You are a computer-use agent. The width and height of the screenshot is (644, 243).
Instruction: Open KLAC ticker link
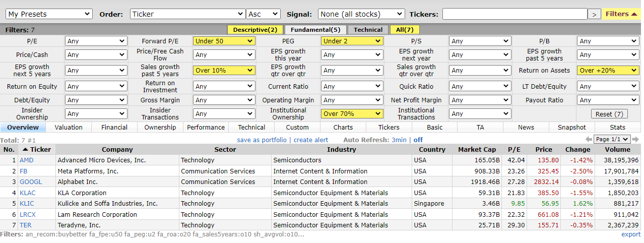click(x=28, y=193)
